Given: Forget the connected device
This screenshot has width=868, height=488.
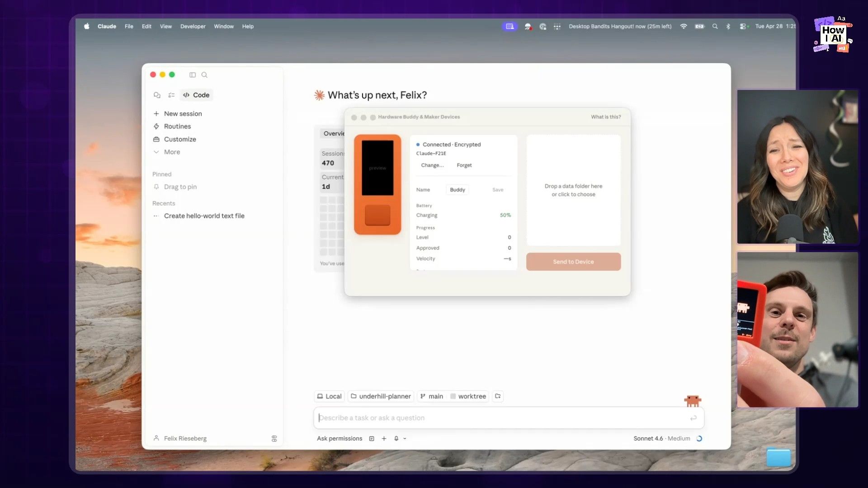Looking at the screenshot, I should coord(464,165).
